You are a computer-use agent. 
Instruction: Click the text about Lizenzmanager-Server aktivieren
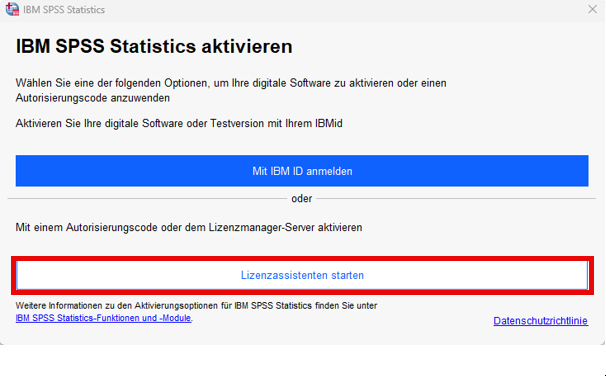(x=189, y=227)
